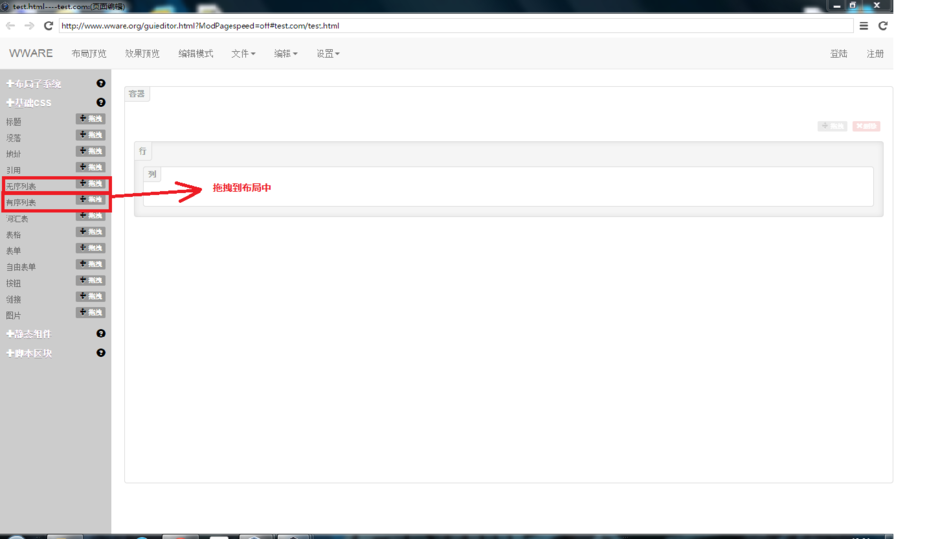Image resolution: width=927 pixels, height=539 pixels.
Task: Open help icon beside 脚本区块
Action: [x=101, y=353]
